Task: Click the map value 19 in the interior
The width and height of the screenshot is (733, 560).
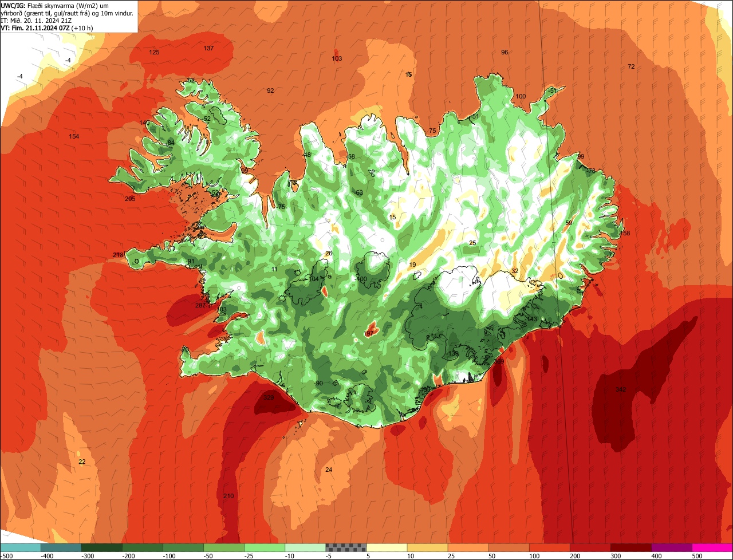Action: pos(412,265)
